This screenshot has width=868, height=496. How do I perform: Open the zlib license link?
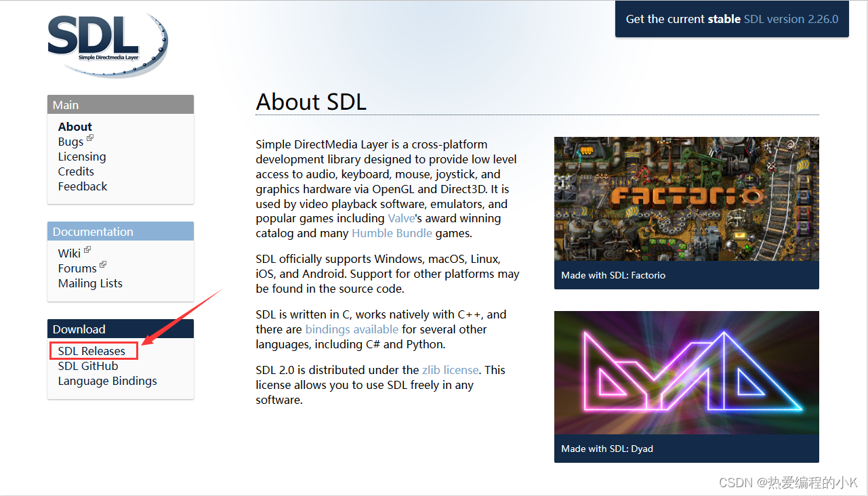pyautogui.click(x=450, y=371)
